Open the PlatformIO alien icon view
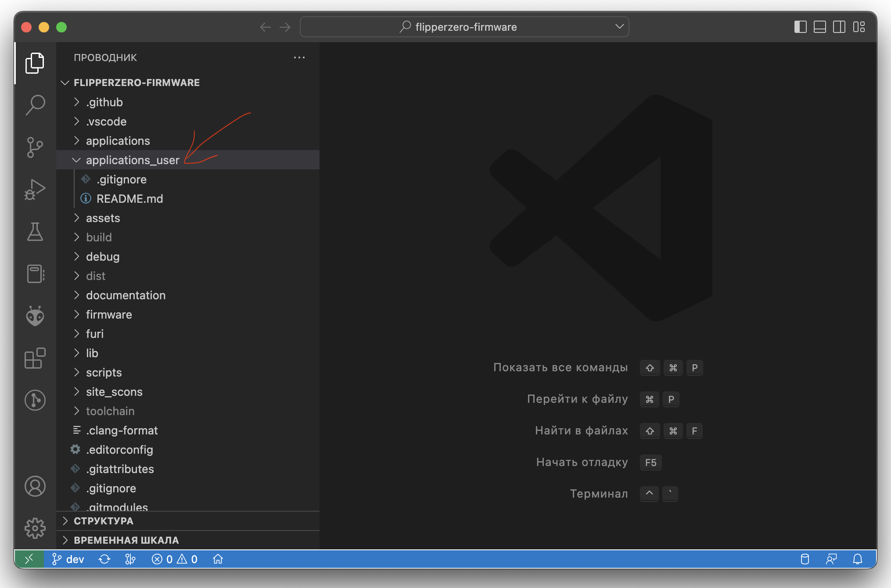Image resolution: width=891 pixels, height=588 pixels. point(35,316)
